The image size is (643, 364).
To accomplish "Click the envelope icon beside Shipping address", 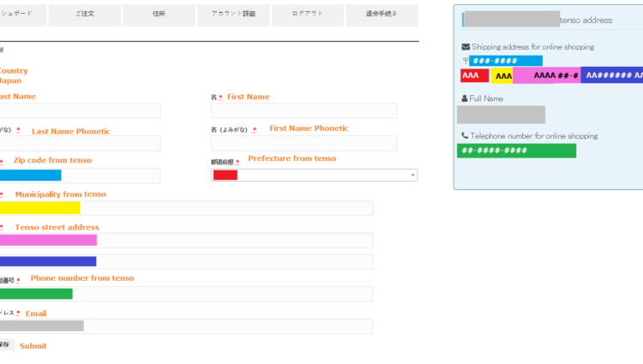I will (466, 47).
